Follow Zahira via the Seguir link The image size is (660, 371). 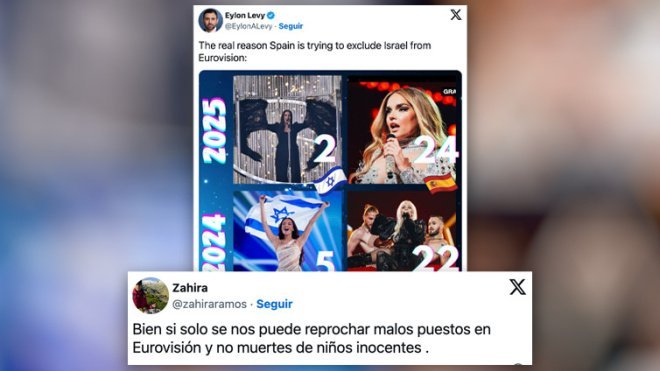tap(274, 304)
